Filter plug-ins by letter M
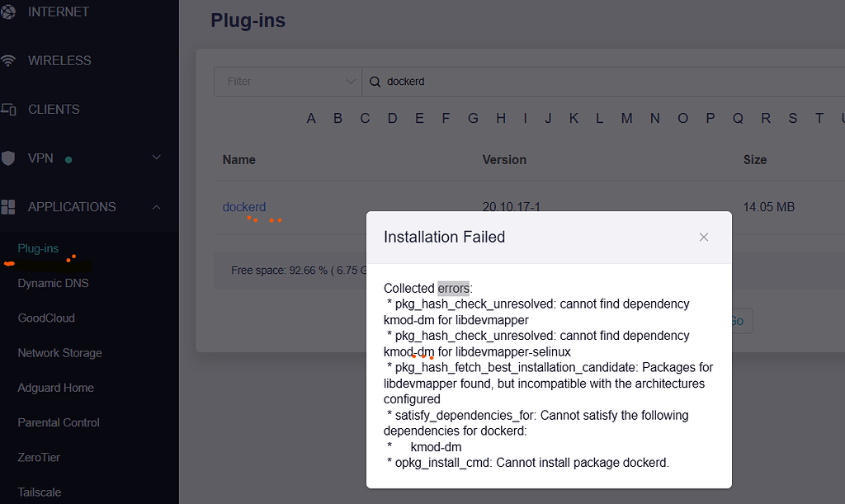The width and height of the screenshot is (845, 504). tap(626, 119)
